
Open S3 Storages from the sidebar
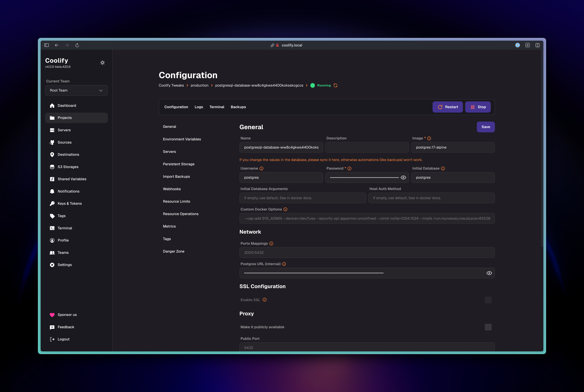click(68, 167)
